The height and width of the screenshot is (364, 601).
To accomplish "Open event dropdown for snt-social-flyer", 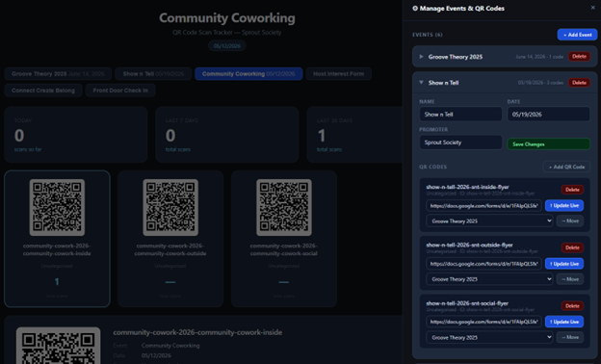I will [489, 338].
